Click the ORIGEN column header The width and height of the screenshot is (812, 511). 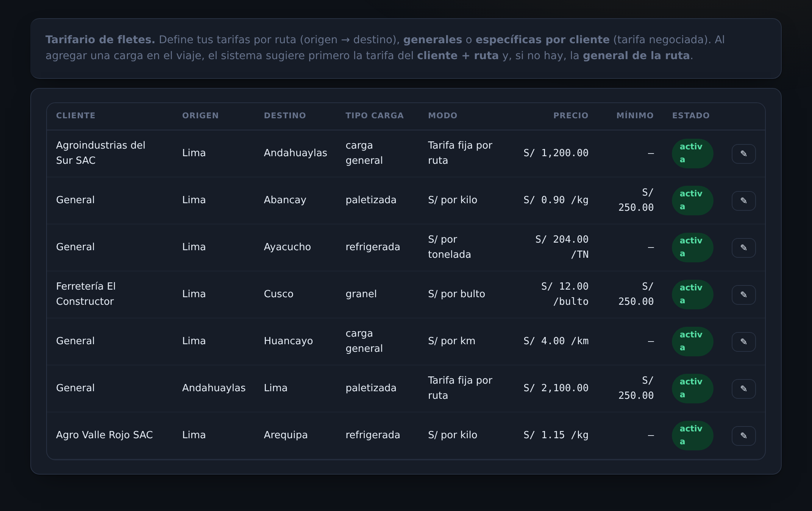(x=200, y=116)
